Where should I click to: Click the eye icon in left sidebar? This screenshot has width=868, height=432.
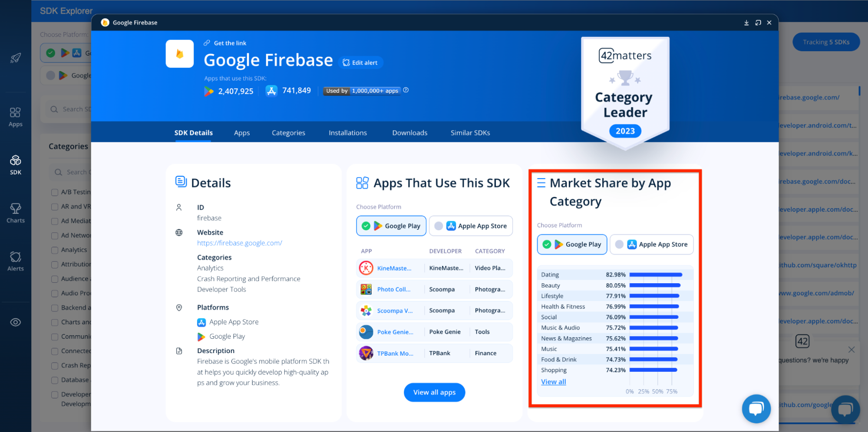coord(15,322)
